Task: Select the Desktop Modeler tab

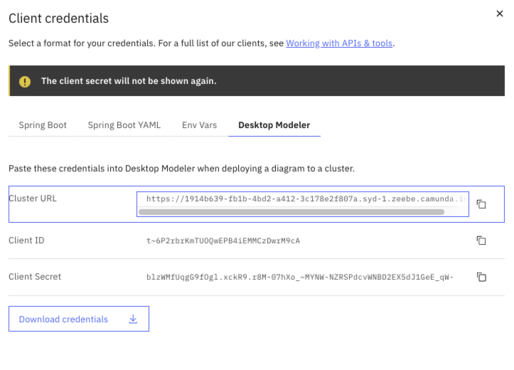Action: tap(274, 125)
